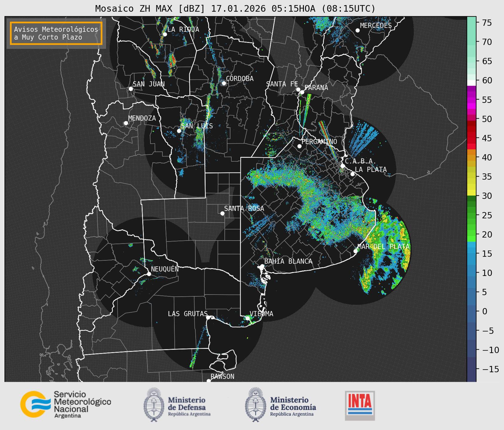
Task: Click the La Rioja city marker dot
Action: [165, 34]
